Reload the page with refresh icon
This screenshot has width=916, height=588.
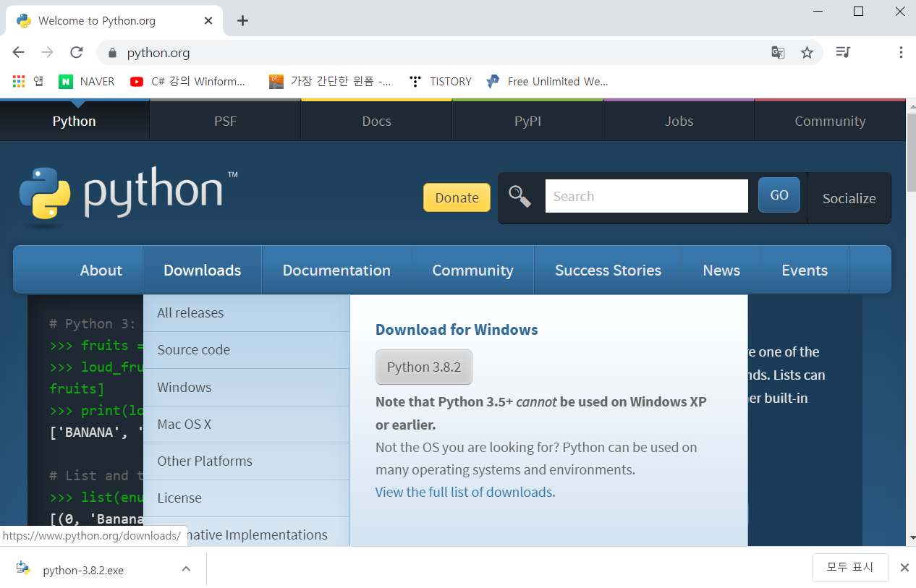point(77,52)
